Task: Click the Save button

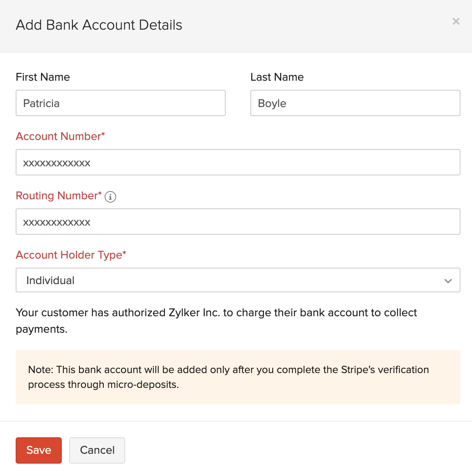Action: pyautogui.click(x=38, y=450)
